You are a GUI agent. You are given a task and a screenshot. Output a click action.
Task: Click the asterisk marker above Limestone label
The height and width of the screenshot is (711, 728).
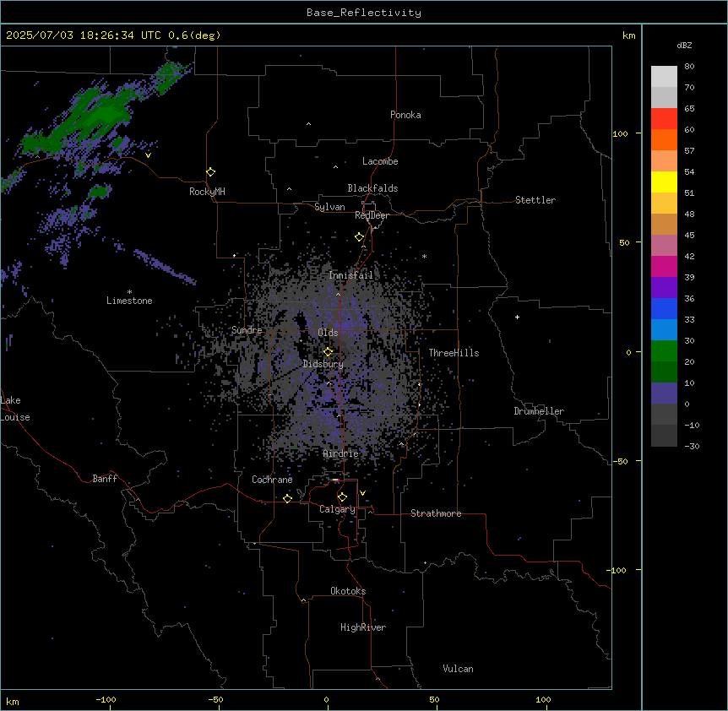129,291
